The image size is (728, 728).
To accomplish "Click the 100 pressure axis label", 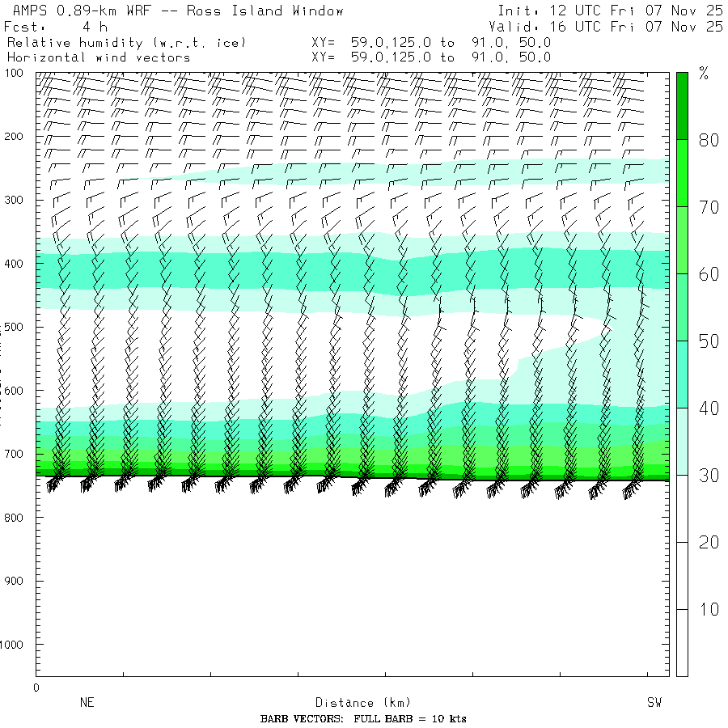I will [14, 73].
